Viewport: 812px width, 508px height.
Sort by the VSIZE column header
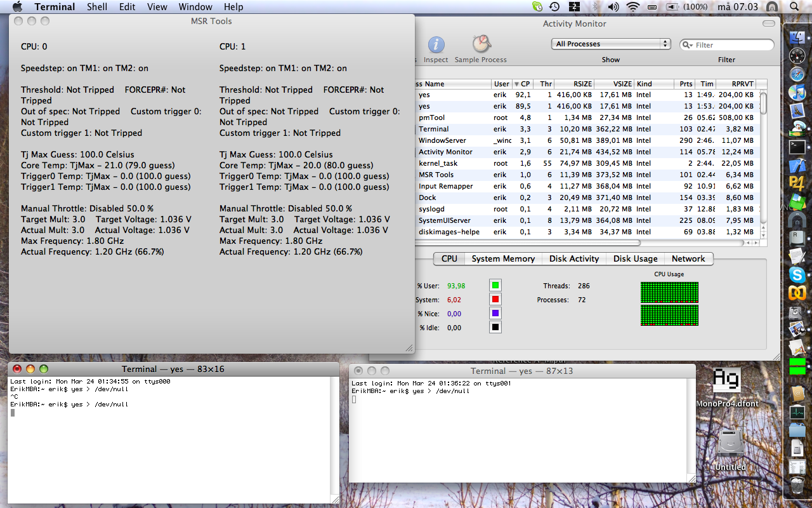[615, 84]
